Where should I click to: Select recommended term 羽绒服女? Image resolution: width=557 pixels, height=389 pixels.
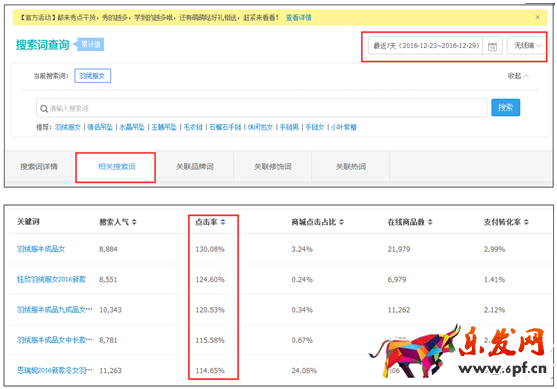68,127
